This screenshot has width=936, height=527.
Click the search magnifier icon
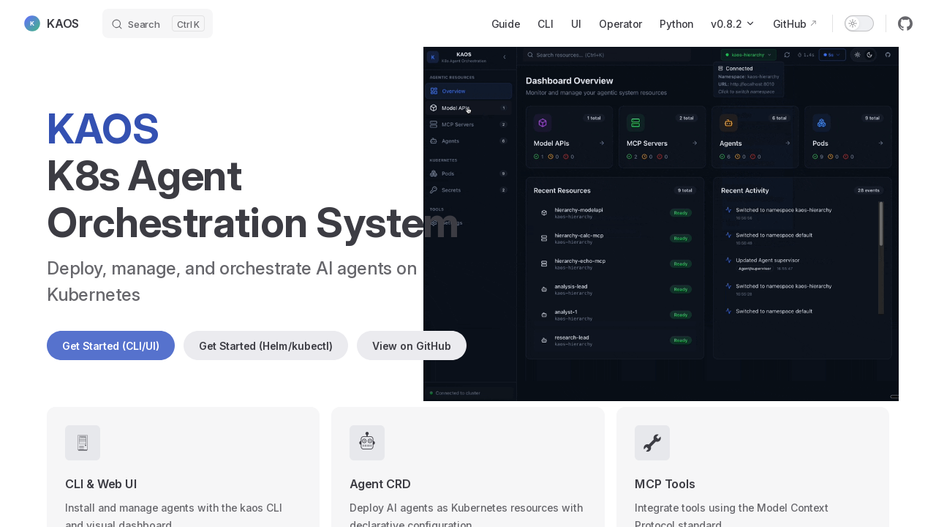click(x=117, y=24)
